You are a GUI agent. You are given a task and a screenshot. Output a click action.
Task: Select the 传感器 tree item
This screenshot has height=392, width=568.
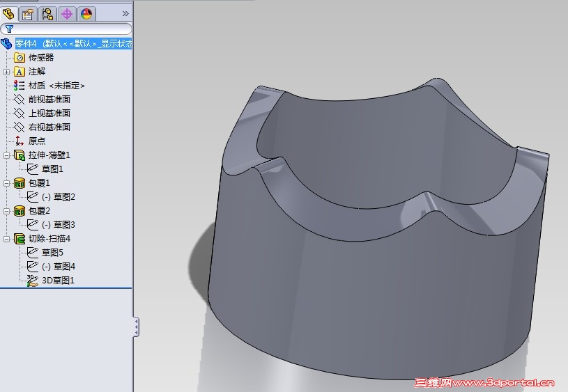pyautogui.click(x=41, y=58)
